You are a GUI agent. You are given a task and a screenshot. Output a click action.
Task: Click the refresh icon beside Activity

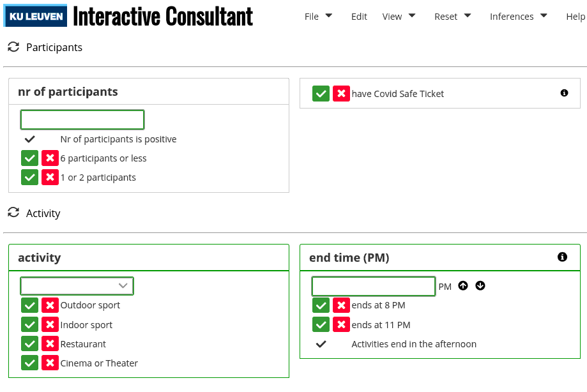(x=13, y=213)
